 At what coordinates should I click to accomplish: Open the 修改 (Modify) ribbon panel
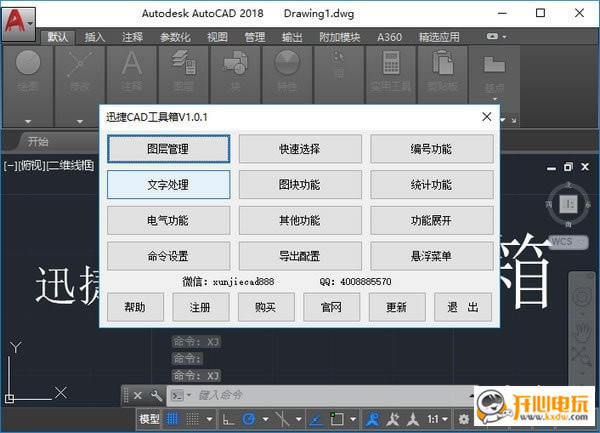click(80, 73)
